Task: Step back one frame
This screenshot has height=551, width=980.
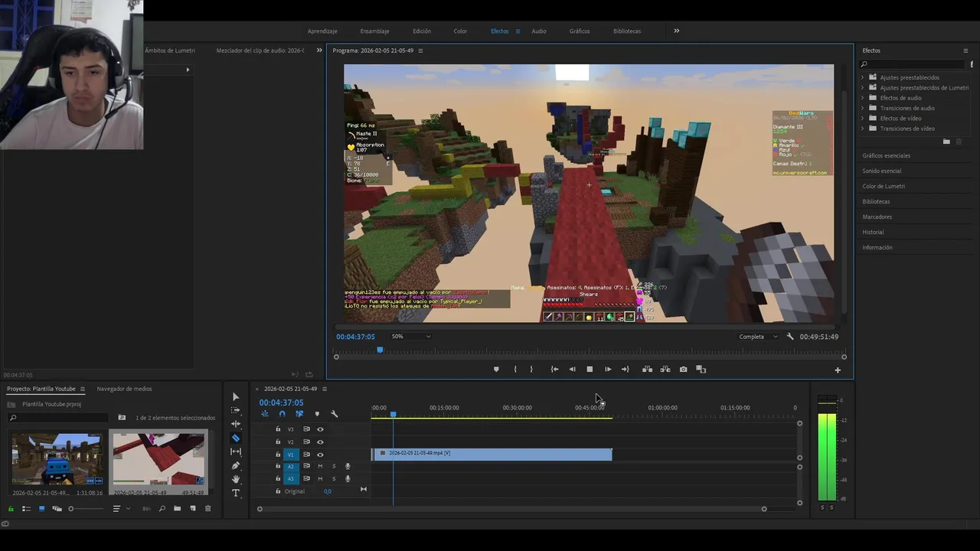Action: click(x=572, y=370)
